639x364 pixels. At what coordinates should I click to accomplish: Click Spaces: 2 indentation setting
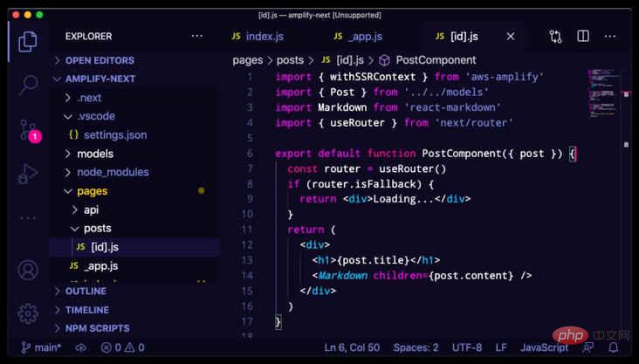click(x=416, y=347)
